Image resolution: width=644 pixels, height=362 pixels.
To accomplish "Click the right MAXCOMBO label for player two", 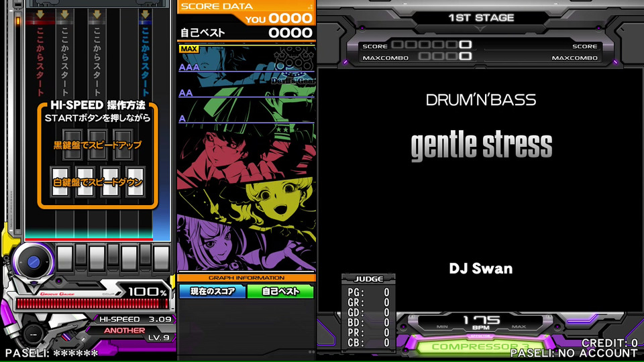I will (x=575, y=58).
